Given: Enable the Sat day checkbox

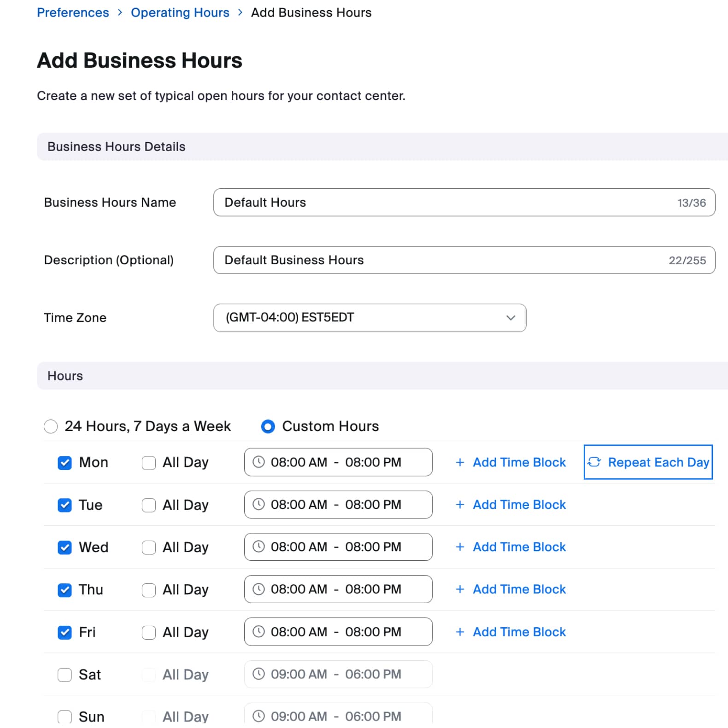Looking at the screenshot, I should click(65, 675).
